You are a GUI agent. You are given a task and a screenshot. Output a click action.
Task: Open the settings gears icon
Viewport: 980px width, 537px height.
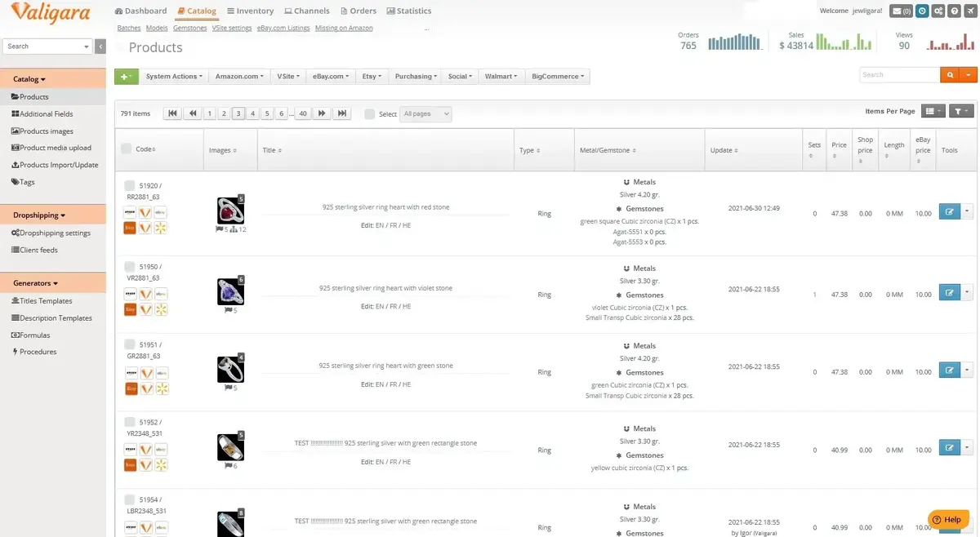tap(938, 11)
